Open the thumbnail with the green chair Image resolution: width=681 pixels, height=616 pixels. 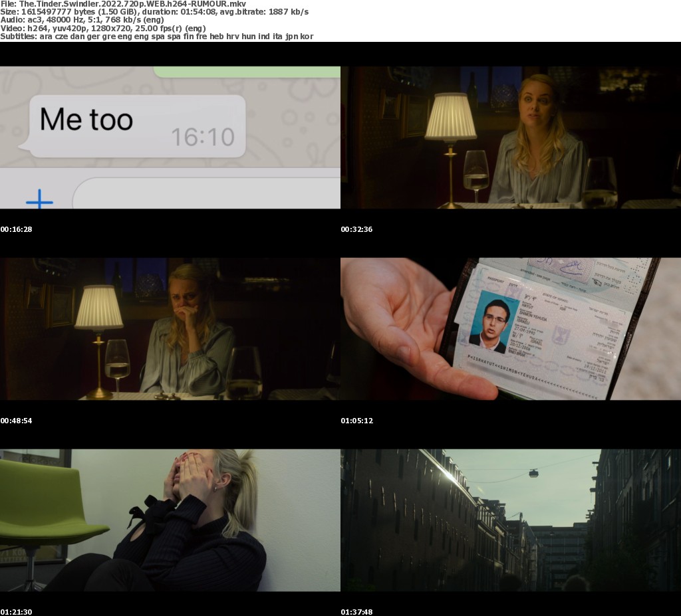(170, 520)
